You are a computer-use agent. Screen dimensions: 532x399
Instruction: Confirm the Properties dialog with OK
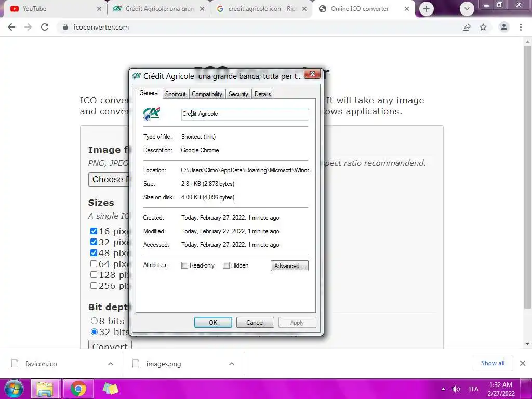click(213, 322)
